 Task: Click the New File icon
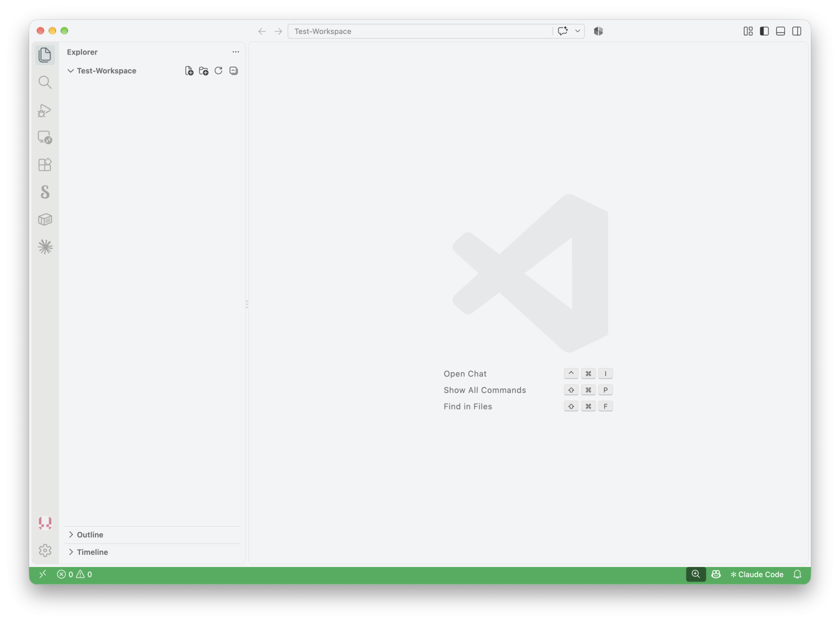point(189,71)
